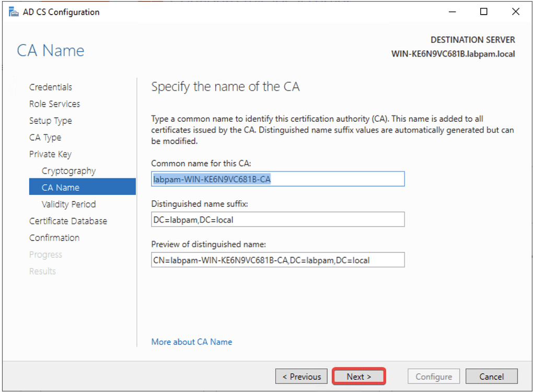The height and width of the screenshot is (392, 533).
Task: Select the Private Key step
Action: (x=50, y=154)
